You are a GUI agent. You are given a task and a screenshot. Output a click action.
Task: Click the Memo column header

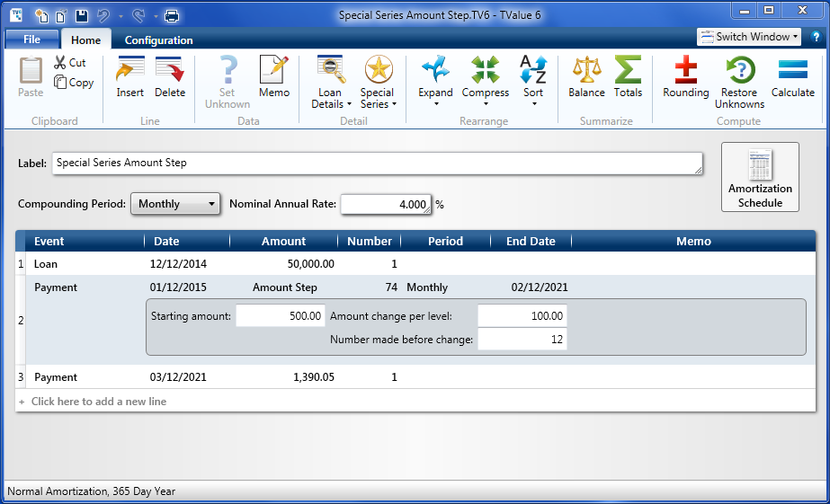click(693, 241)
